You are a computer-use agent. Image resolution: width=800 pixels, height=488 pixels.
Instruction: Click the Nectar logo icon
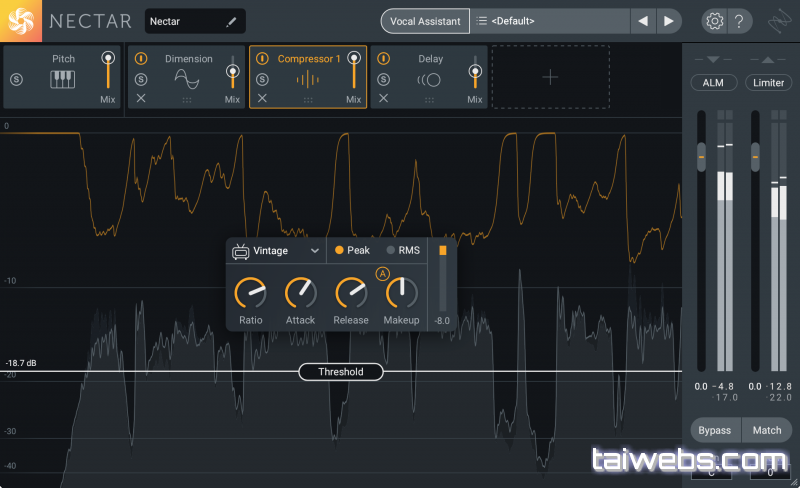coord(21,21)
